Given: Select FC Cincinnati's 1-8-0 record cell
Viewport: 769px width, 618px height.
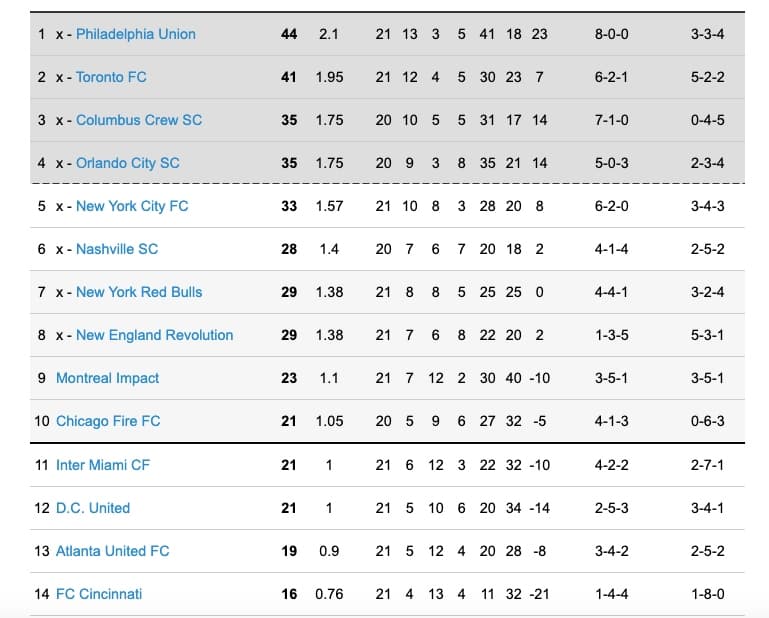Looking at the screenshot, I should click(707, 594).
